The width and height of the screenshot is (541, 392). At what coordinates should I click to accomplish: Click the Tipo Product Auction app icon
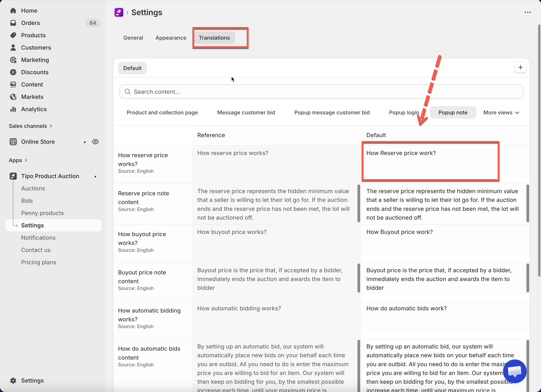tap(13, 176)
